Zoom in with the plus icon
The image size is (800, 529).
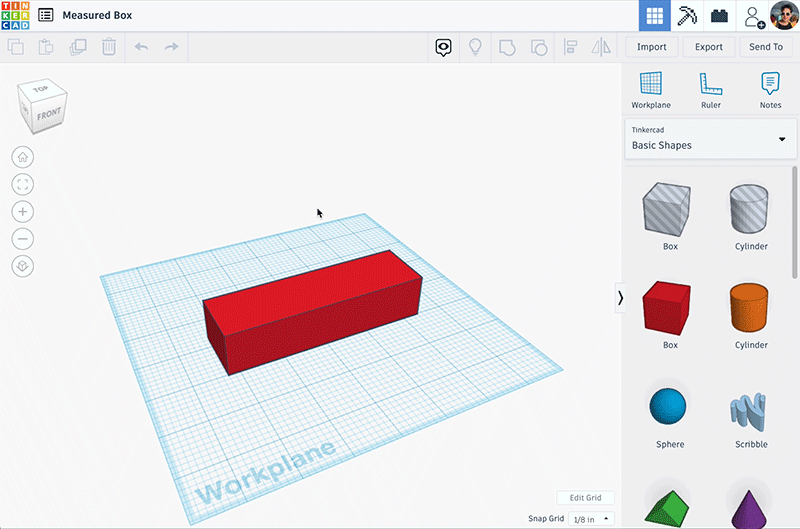23,212
